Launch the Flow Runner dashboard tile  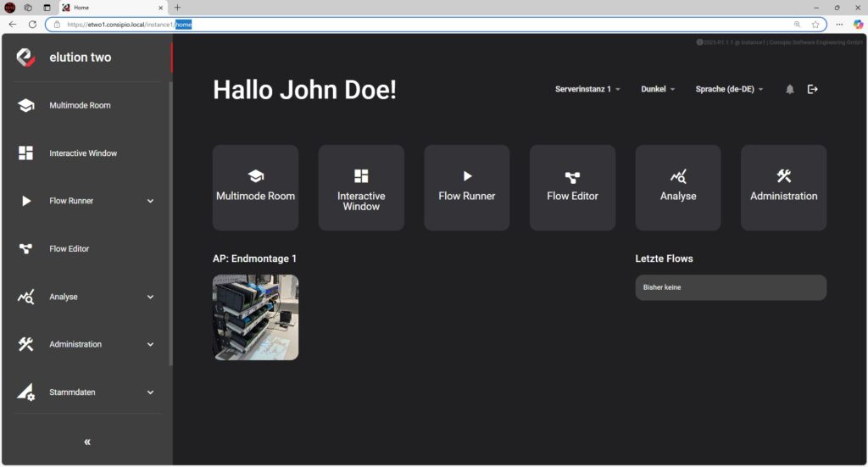point(466,187)
